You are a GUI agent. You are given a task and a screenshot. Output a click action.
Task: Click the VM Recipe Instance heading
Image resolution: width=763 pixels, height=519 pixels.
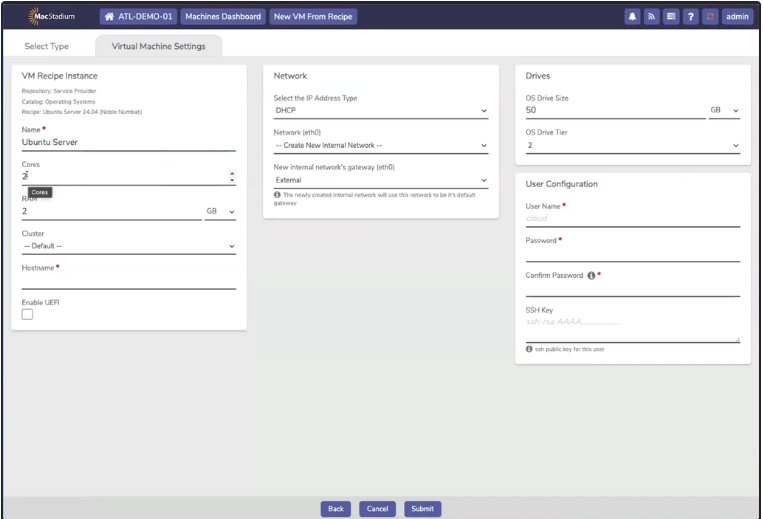[x=59, y=76]
